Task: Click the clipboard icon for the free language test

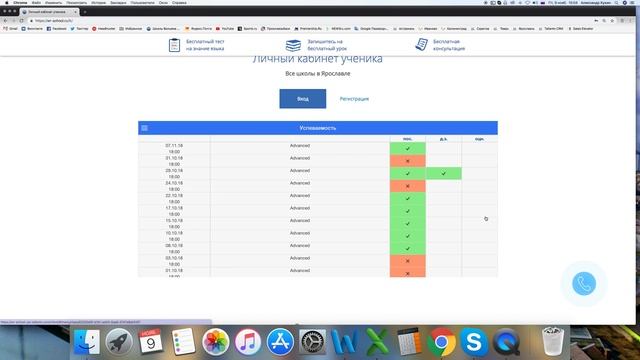Action: pos(174,45)
